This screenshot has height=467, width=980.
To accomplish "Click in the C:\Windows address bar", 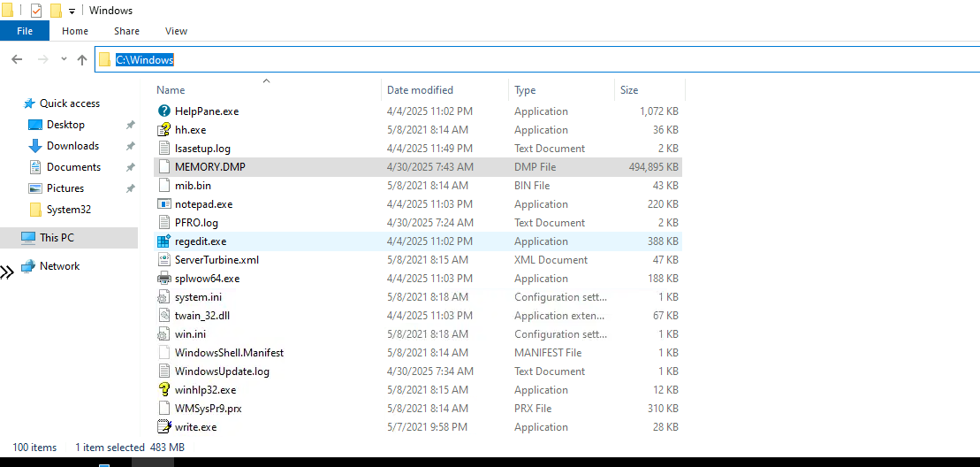I will (x=536, y=59).
